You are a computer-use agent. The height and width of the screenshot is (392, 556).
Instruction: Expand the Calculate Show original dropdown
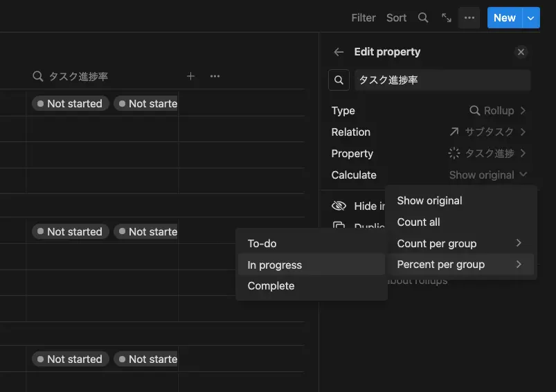point(487,175)
